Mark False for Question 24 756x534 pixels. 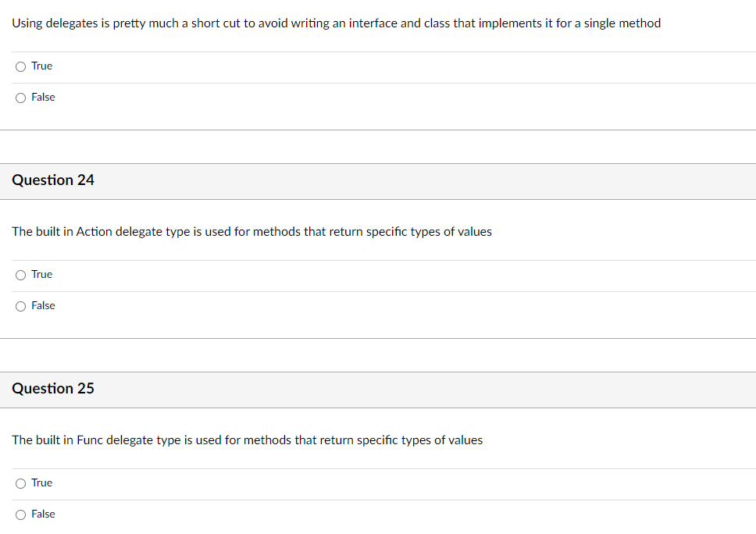click(x=20, y=306)
